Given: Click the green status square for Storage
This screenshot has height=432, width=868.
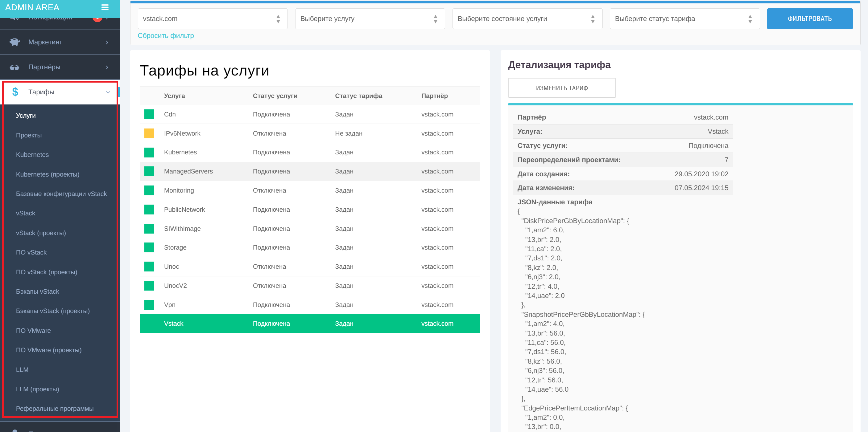Looking at the screenshot, I should pyautogui.click(x=149, y=247).
